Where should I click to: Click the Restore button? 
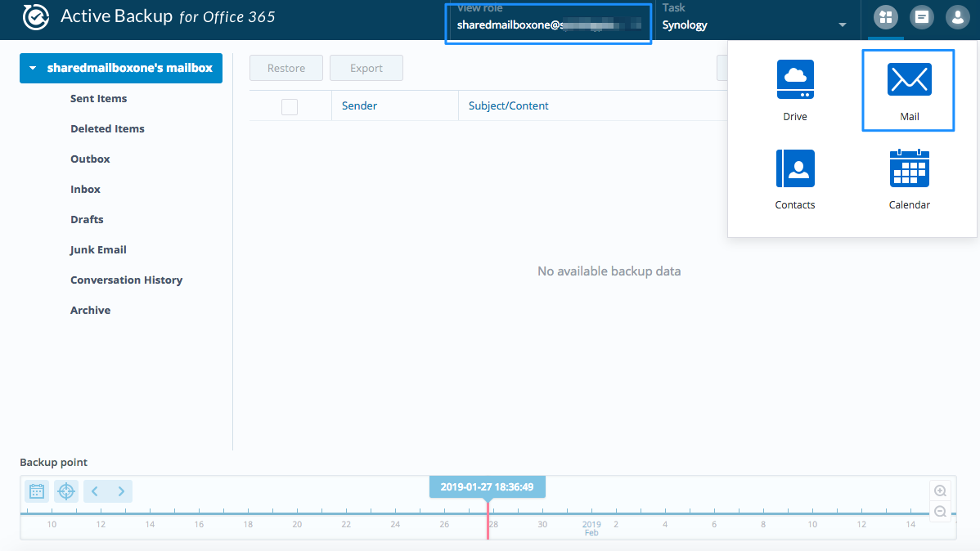click(286, 69)
